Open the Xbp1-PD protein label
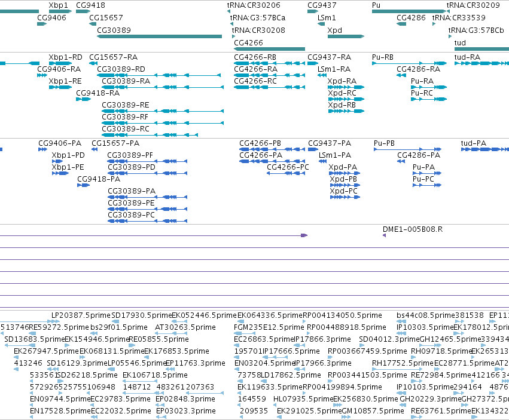Image resolution: width=509 pixels, height=420 pixels. [x=68, y=155]
